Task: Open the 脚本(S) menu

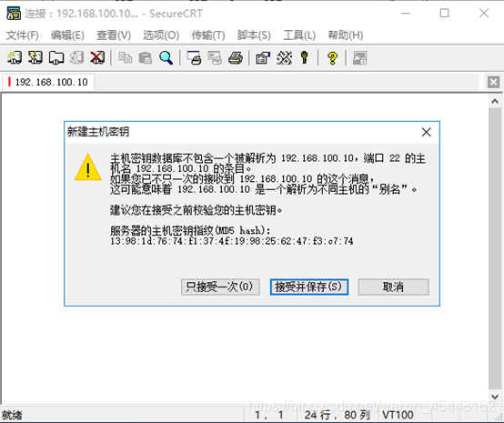Action: pos(254,35)
